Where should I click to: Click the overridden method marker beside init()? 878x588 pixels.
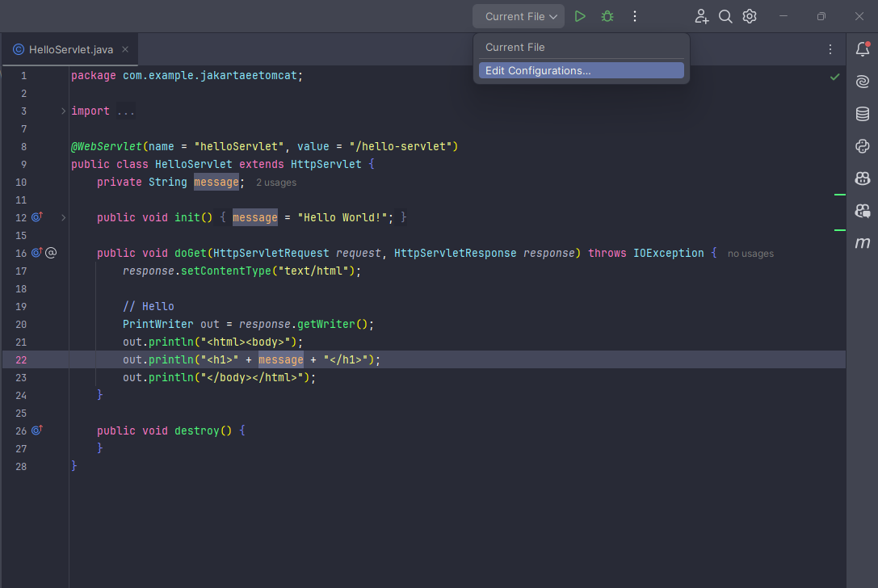(36, 216)
